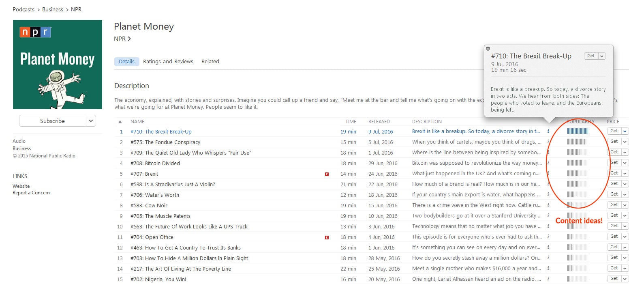Click popularity bar for Brexit Break-Up
644x284 pixels.
(x=578, y=131)
